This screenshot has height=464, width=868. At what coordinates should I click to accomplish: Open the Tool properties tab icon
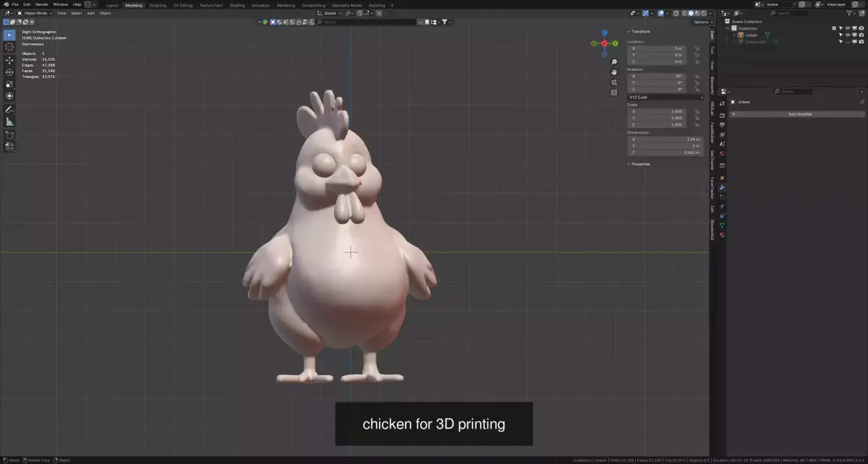[722, 103]
